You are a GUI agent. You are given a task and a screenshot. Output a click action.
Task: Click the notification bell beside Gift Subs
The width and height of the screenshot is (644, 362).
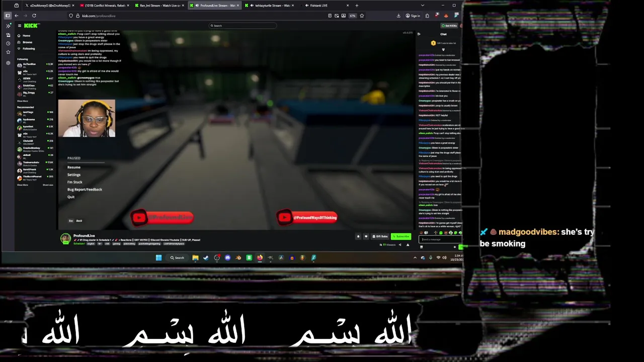click(x=358, y=236)
